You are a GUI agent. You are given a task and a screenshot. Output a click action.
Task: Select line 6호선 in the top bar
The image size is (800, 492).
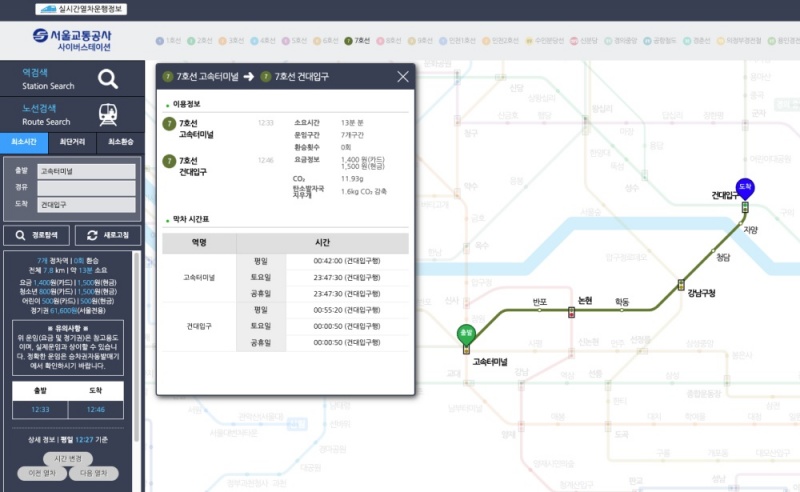[326, 41]
